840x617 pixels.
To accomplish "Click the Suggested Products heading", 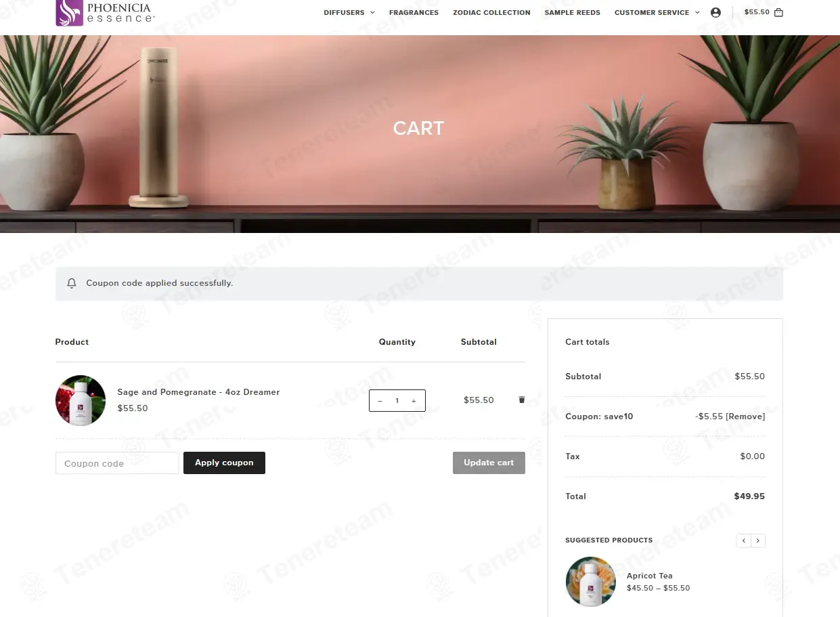I will click(609, 540).
